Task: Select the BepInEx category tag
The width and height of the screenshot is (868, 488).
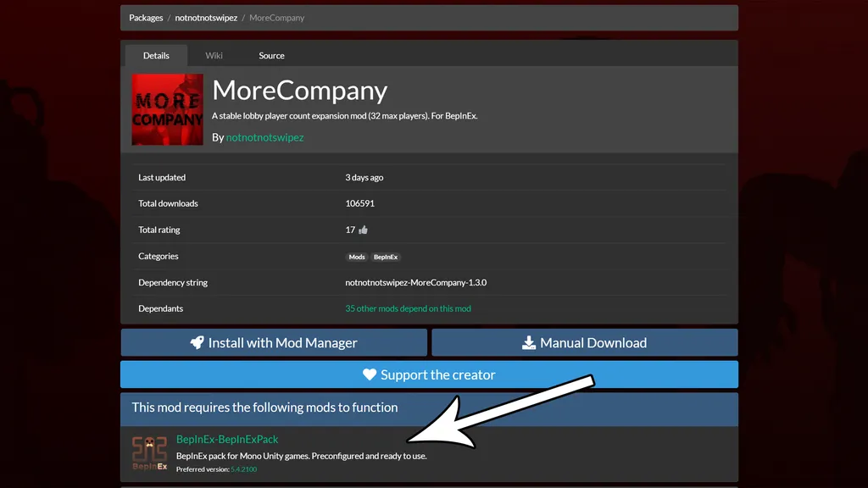Action: point(386,257)
